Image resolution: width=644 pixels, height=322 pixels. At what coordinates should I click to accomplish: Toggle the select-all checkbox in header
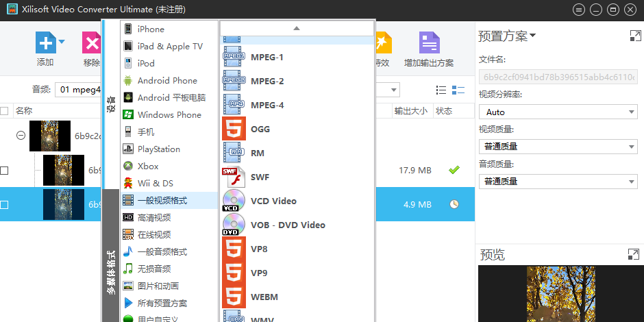[x=4, y=111]
